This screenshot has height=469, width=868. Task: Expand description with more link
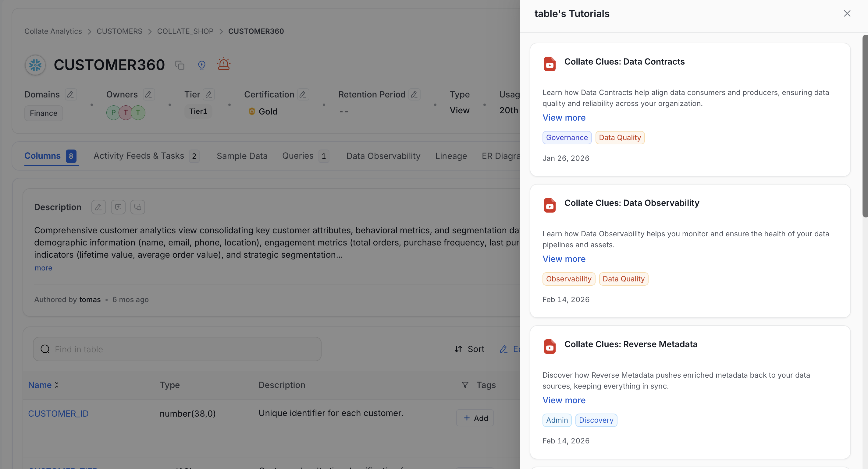coord(44,268)
